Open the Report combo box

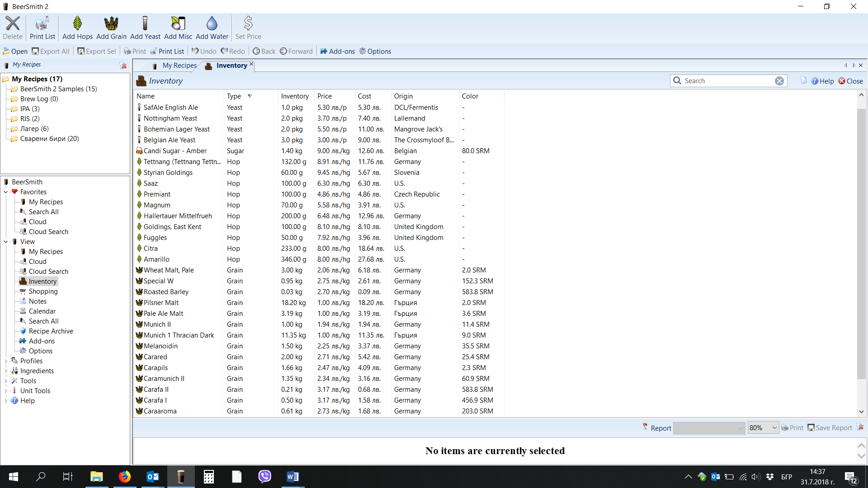(709, 428)
